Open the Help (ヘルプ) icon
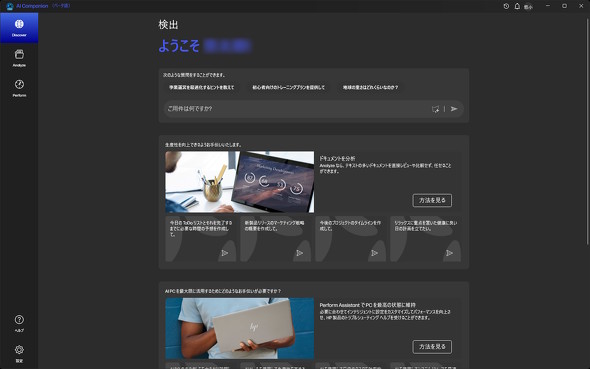590x369 pixels. [x=19, y=323]
